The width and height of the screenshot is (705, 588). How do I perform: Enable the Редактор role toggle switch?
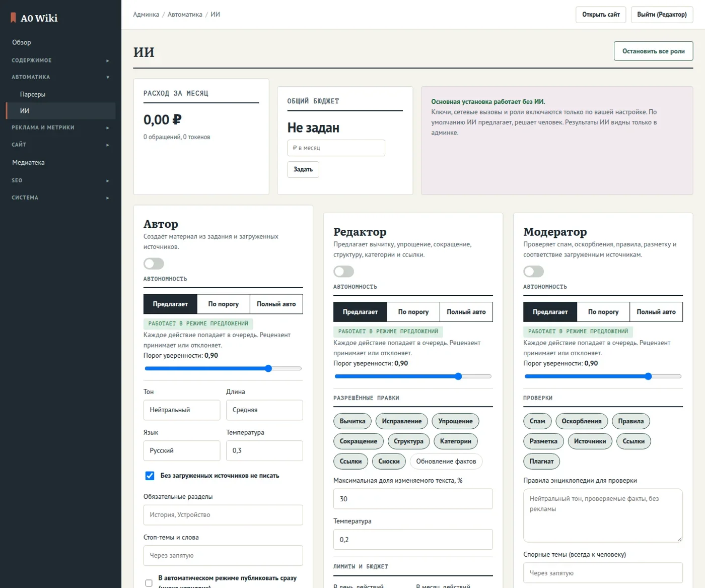[x=343, y=272]
